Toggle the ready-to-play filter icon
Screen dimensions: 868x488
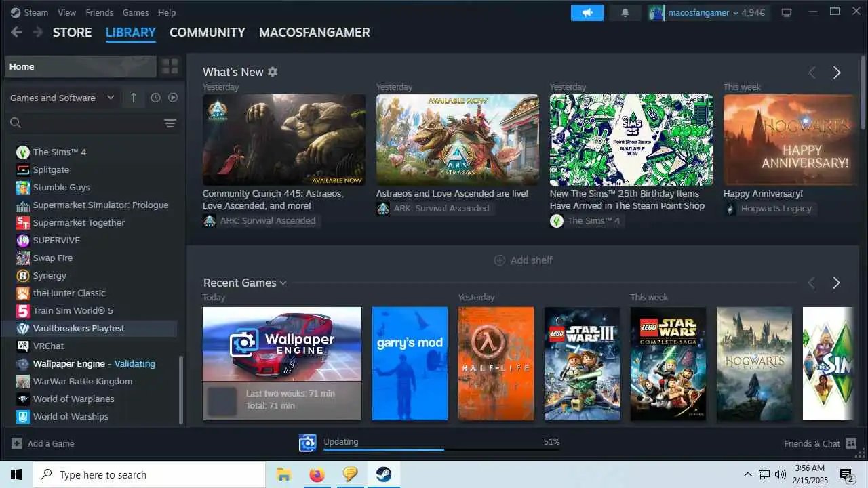[173, 98]
